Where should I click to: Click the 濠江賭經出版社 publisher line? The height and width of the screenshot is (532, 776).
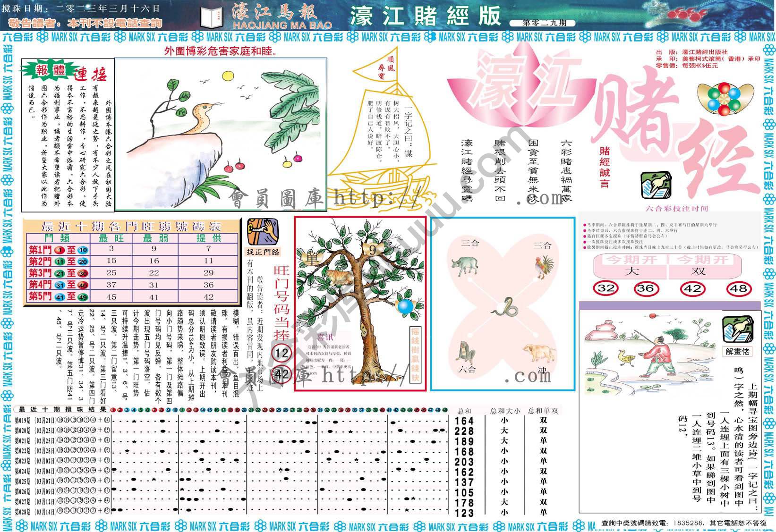point(692,52)
